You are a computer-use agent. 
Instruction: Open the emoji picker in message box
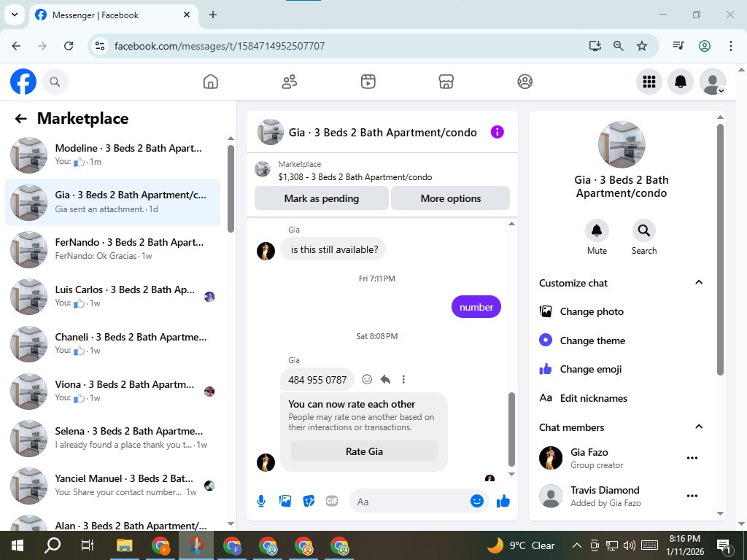(477, 501)
